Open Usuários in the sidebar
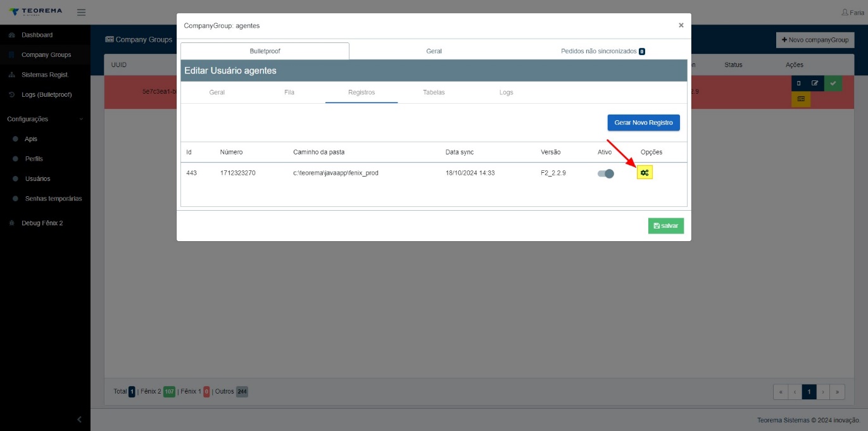 pyautogui.click(x=38, y=179)
